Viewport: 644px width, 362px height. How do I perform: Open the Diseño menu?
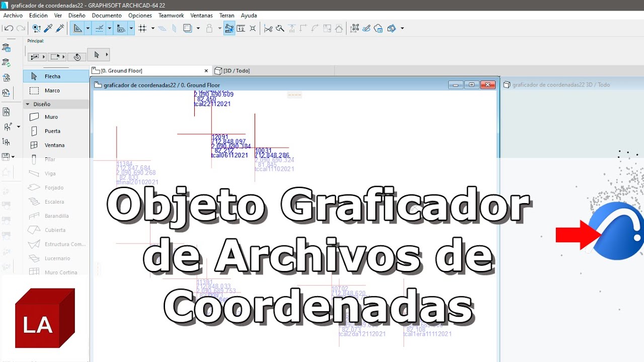pos(76,16)
